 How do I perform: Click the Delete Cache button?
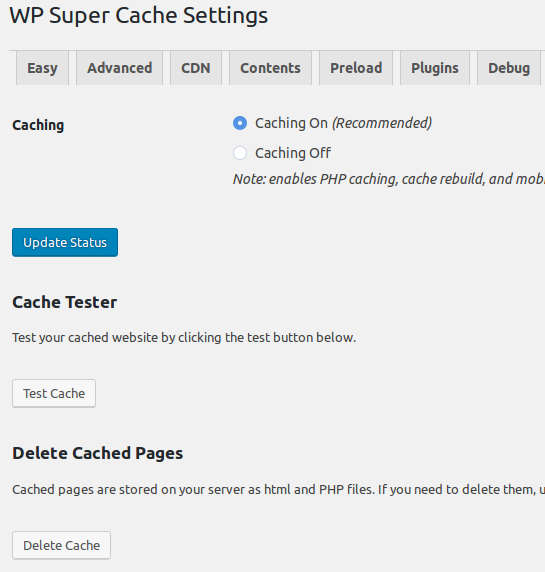(61, 545)
